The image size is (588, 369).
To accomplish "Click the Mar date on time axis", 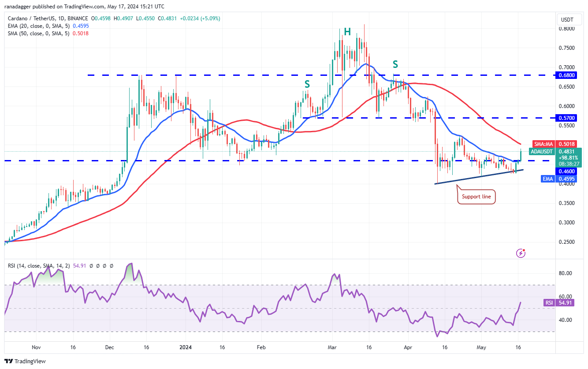I will [x=333, y=347].
